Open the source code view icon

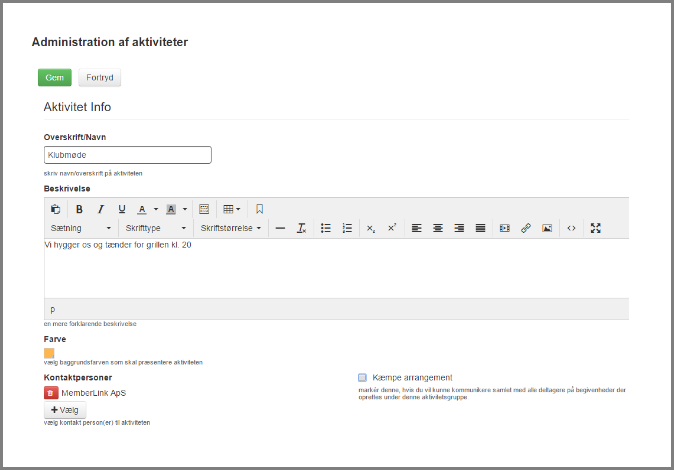coord(571,228)
